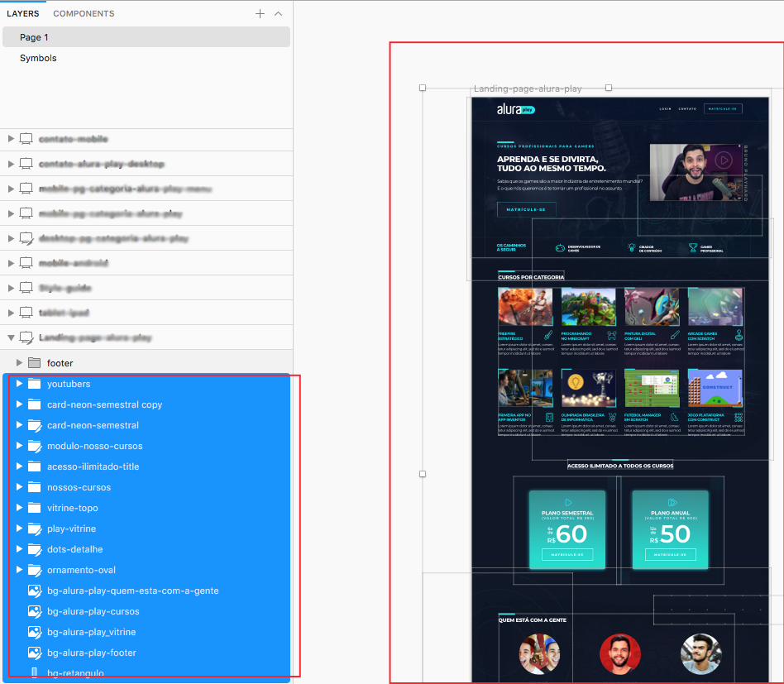Screen dimensions: 784x684
Task: Expand the Style-guide artboard
Action: pyautogui.click(x=11, y=288)
